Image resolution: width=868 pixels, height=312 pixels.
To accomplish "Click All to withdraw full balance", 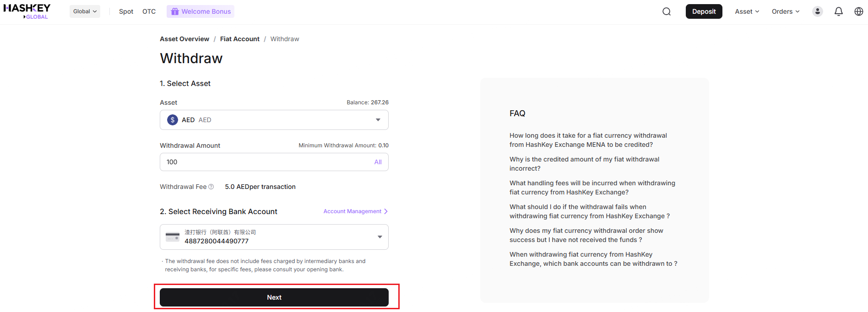I will coord(378,162).
